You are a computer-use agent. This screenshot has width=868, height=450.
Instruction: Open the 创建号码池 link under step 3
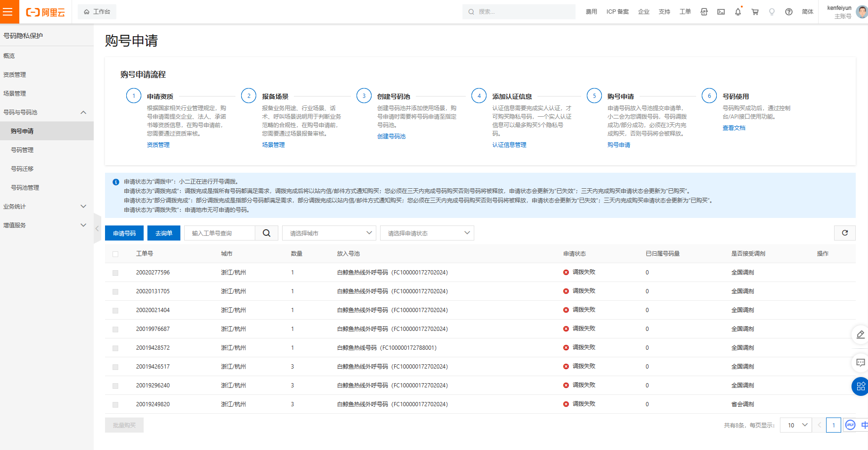(391, 137)
